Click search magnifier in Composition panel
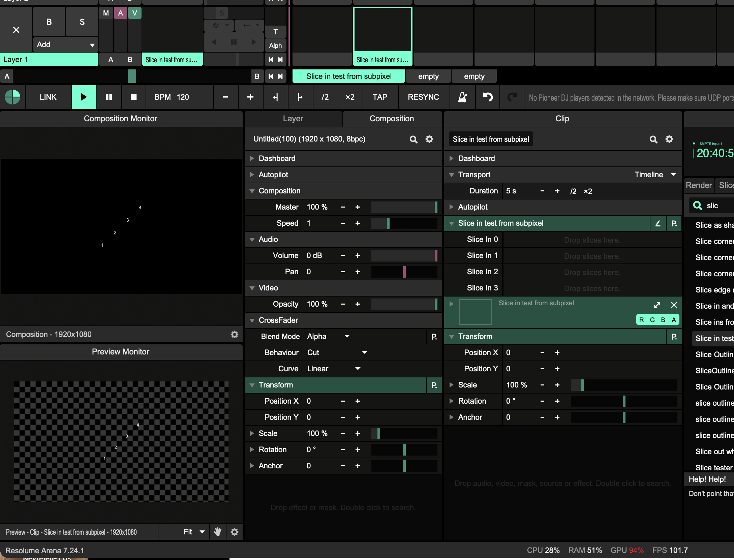The width and height of the screenshot is (734, 560). tap(413, 139)
